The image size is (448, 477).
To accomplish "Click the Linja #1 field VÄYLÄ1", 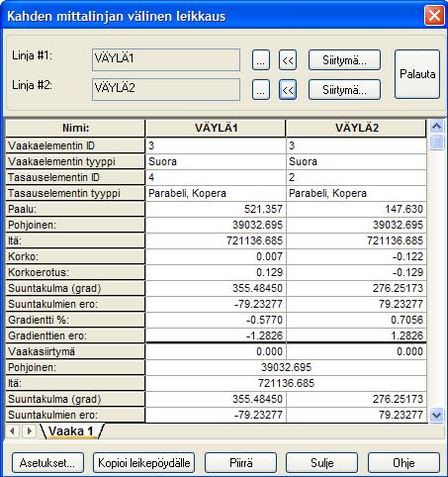I will coord(166,59).
